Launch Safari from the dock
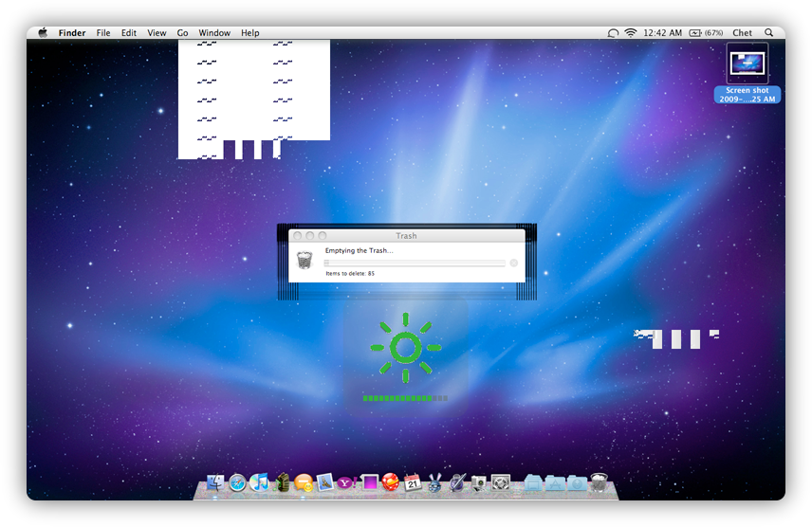The width and height of the screenshot is (812, 527). (x=237, y=483)
